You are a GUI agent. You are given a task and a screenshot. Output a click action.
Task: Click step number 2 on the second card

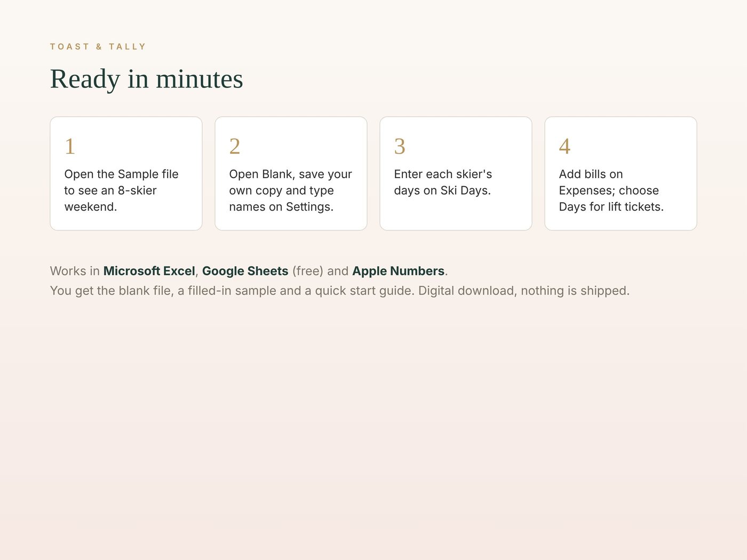coord(235,146)
